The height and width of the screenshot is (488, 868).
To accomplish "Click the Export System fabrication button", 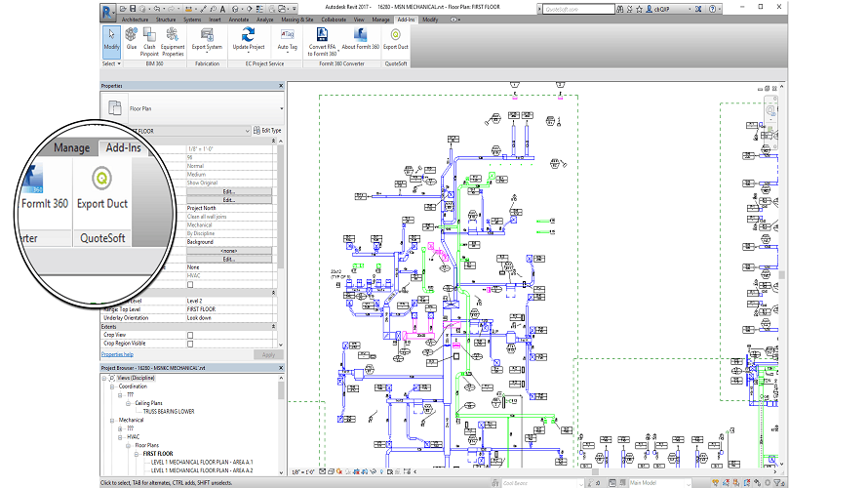I will point(207,39).
